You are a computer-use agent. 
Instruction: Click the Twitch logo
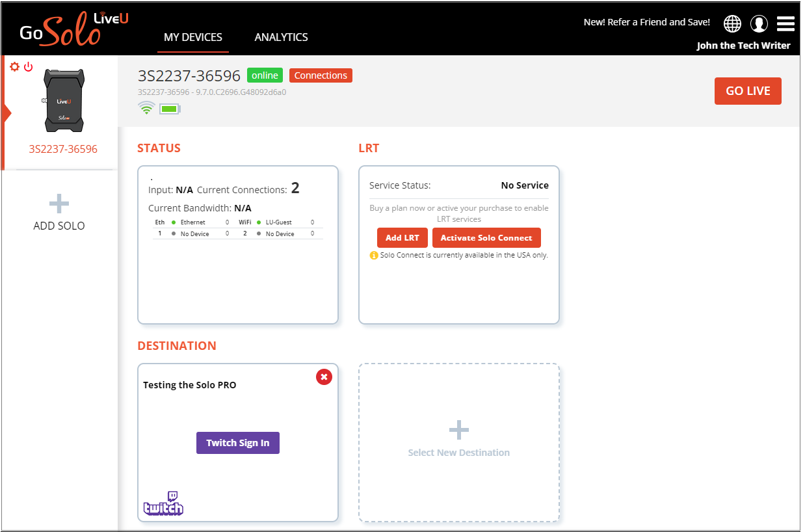[x=164, y=503]
